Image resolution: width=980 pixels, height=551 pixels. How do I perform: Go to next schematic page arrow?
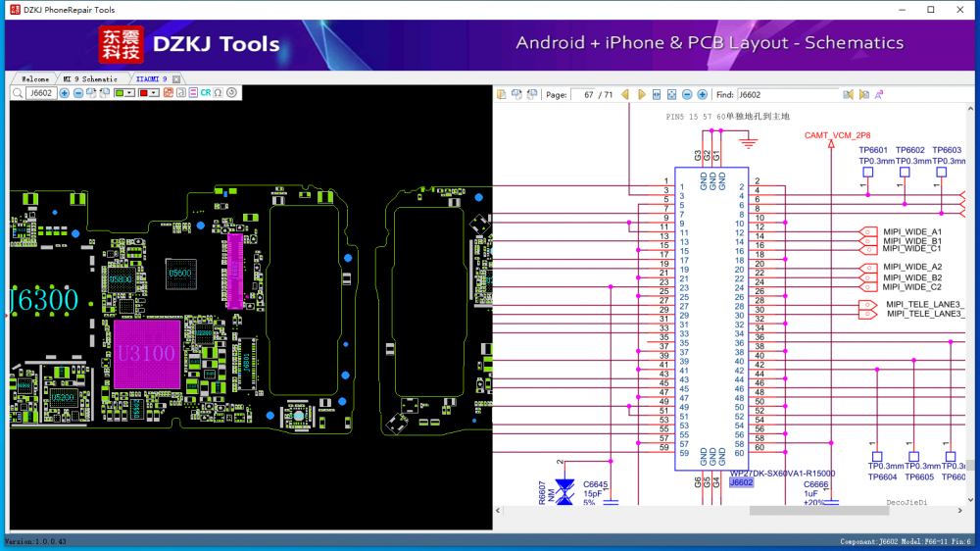click(641, 95)
